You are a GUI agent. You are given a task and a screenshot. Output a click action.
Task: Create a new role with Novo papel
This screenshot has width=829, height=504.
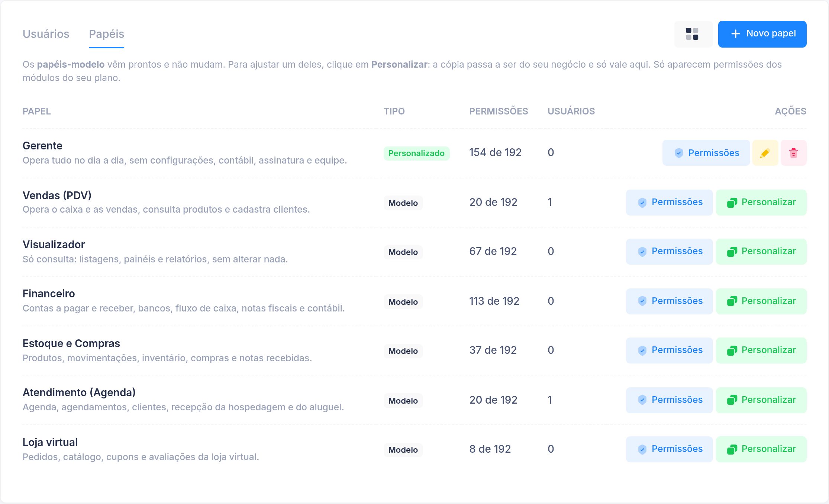[x=762, y=34]
